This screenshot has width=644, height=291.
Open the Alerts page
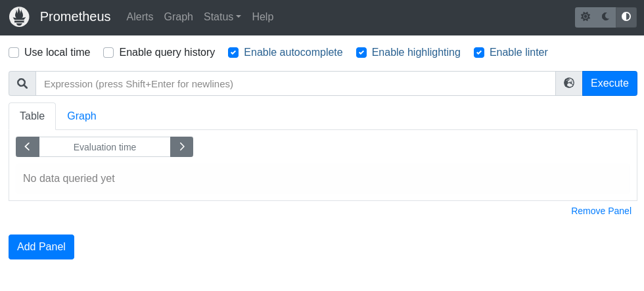[x=139, y=17]
